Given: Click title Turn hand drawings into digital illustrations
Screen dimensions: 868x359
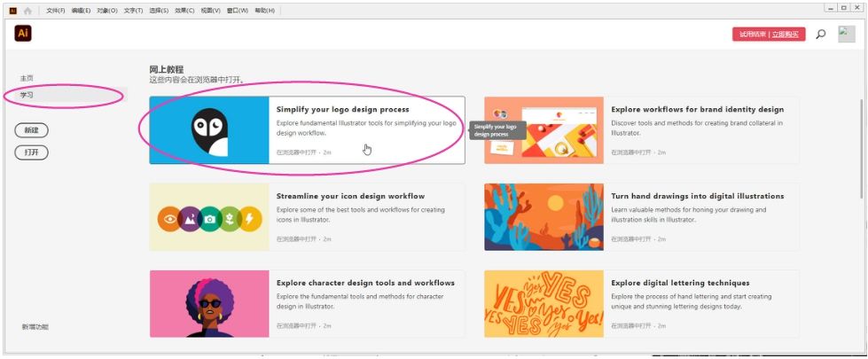Looking at the screenshot, I should 698,197.
